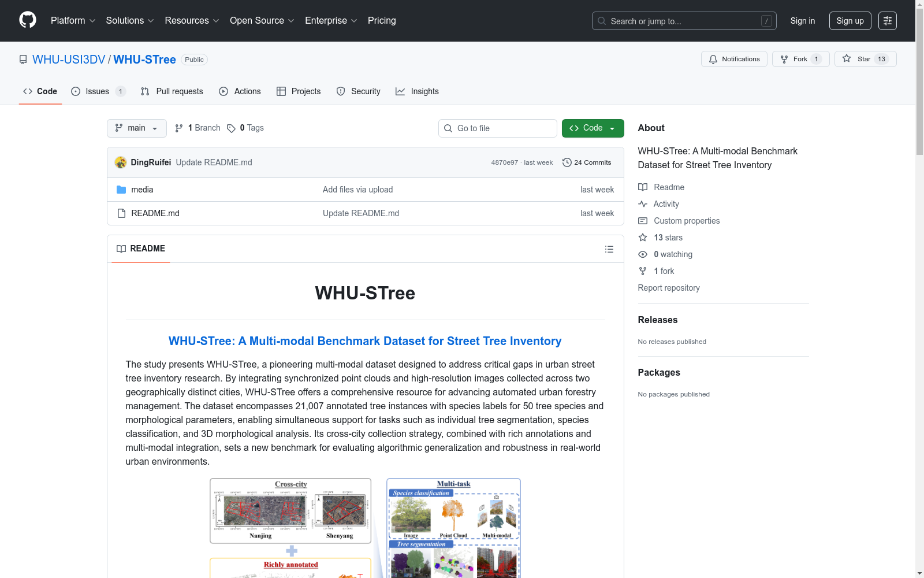This screenshot has height=578, width=924.
Task: Click DingRuifei author name
Action: (151, 162)
